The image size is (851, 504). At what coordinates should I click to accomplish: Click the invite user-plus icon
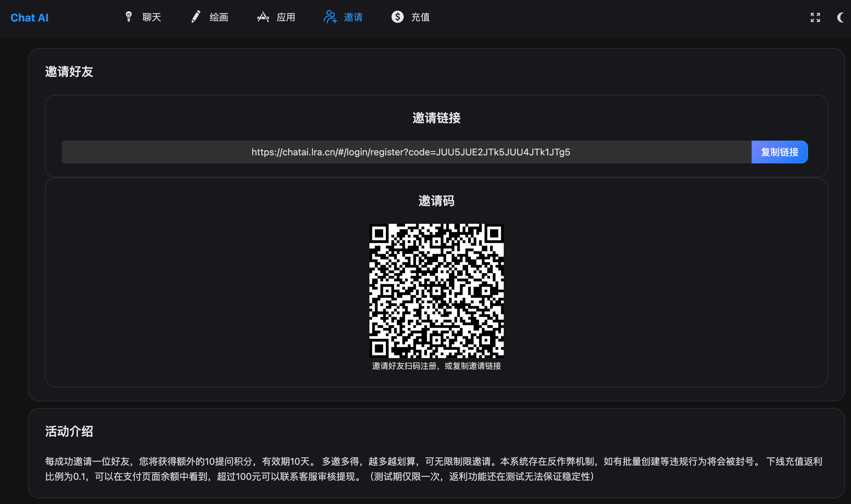pos(330,17)
